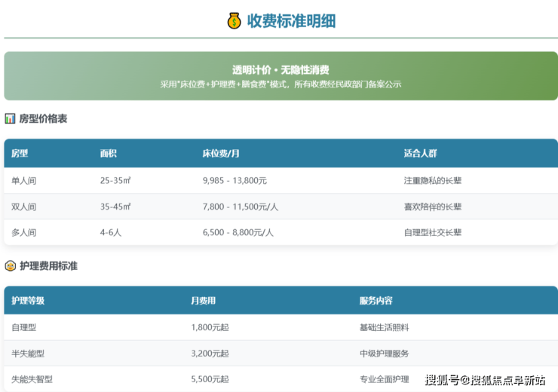Select the 房型 column header
Viewport: 558px width, 392px height.
(x=20, y=153)
